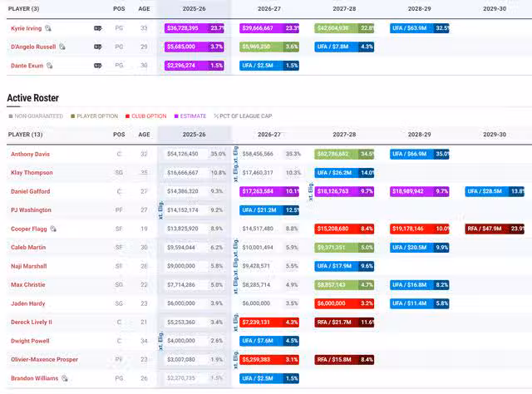Image resolution: width=532 pixels, height=394 pixels.
Task: Open Olivier-Maxence Prosper's profile
Action: pyautogui.click(x=44, y=359)
